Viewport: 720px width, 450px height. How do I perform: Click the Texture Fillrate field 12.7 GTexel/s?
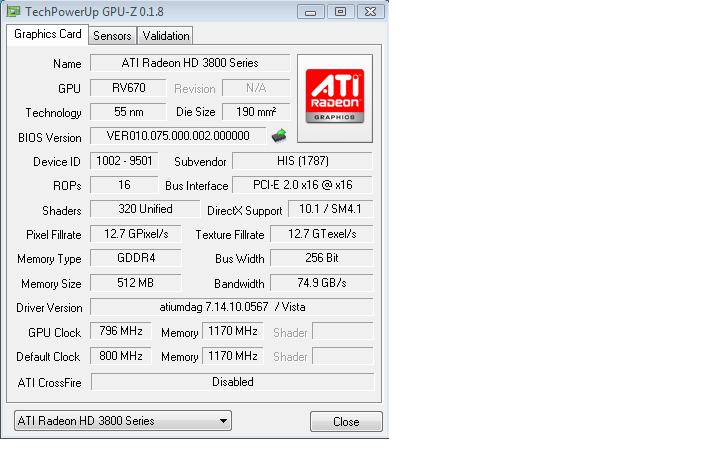coord(322,234)
